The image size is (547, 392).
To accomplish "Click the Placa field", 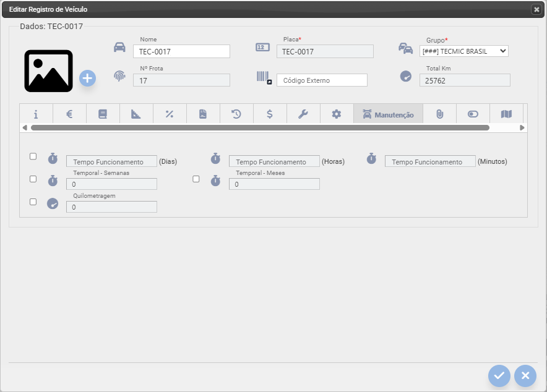I will point(325,51).
